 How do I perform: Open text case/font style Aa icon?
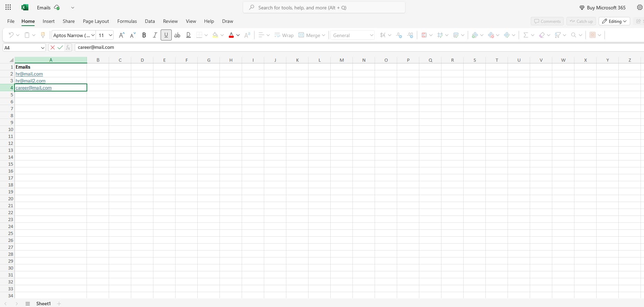pyautogui.click(x=247, y=35)
